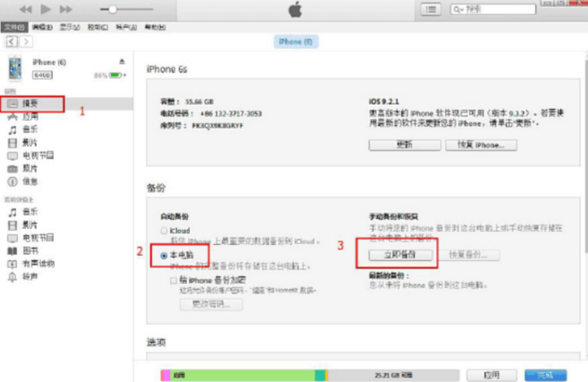Click the rewind/previous track icon
Image resolution: width=588 pixels, height=382 pixels.
(25, 9)
